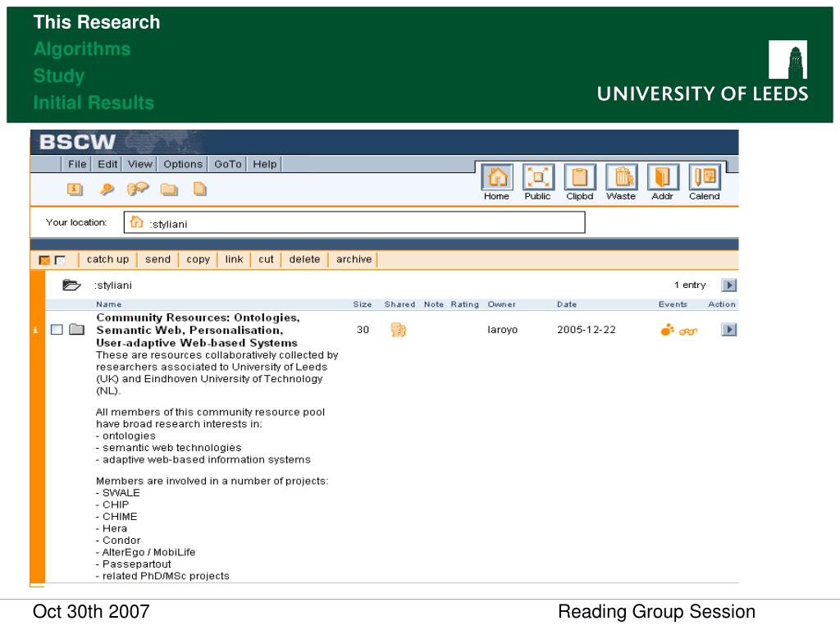Click the link button
Viewport: 840px width, 630px height.
click(234, 259)
